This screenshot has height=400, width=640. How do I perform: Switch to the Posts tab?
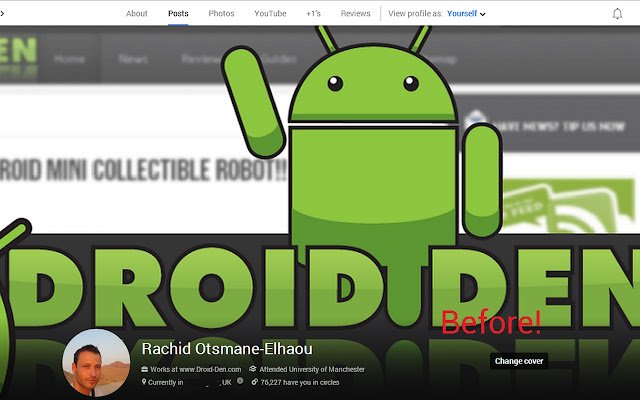click(178, 13)
